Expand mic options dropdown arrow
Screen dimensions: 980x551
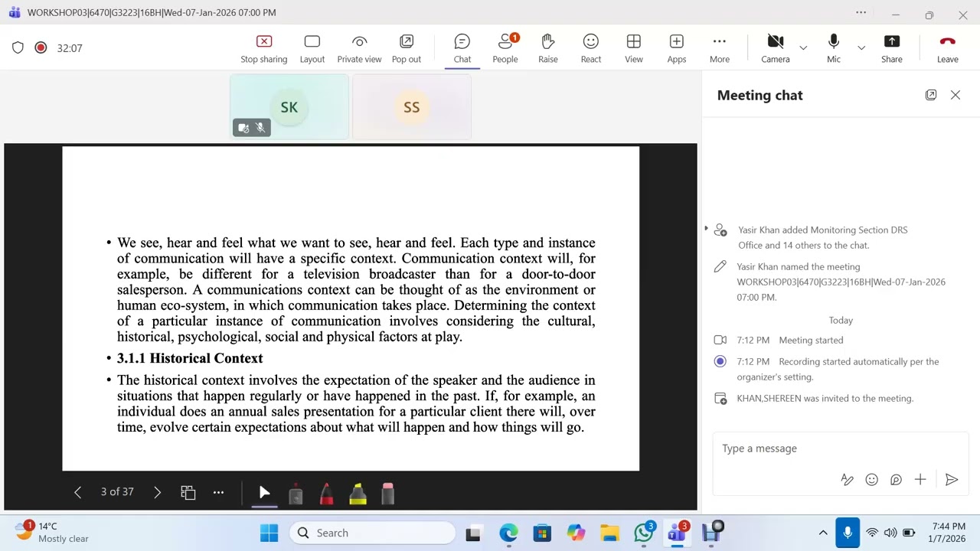coord(861,48)
